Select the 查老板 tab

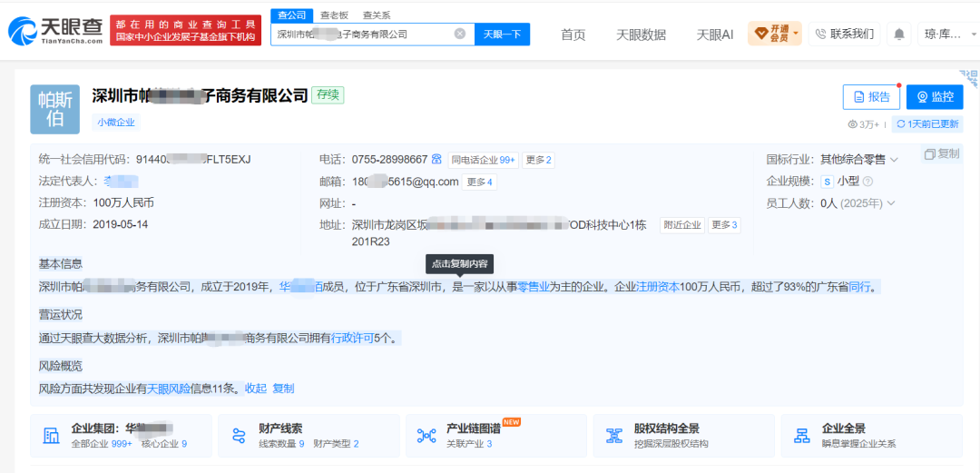coord(334,15)
